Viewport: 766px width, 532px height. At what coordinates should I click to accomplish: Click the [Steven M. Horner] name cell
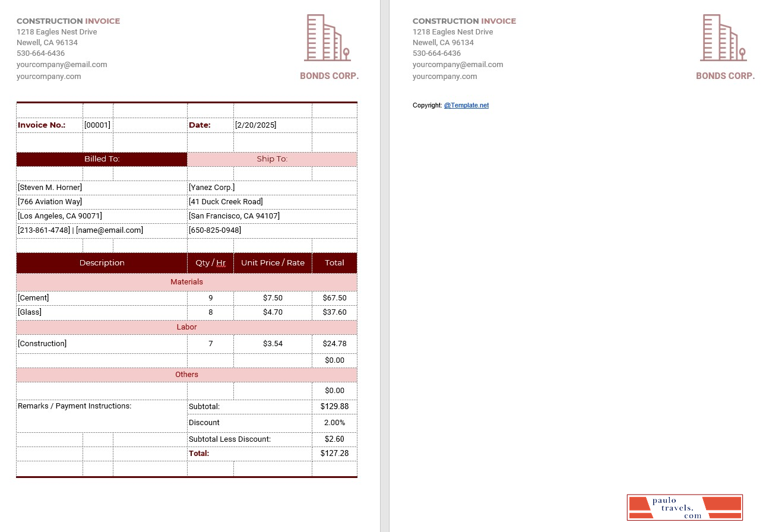pyautogui.click(x=49, y=187)
